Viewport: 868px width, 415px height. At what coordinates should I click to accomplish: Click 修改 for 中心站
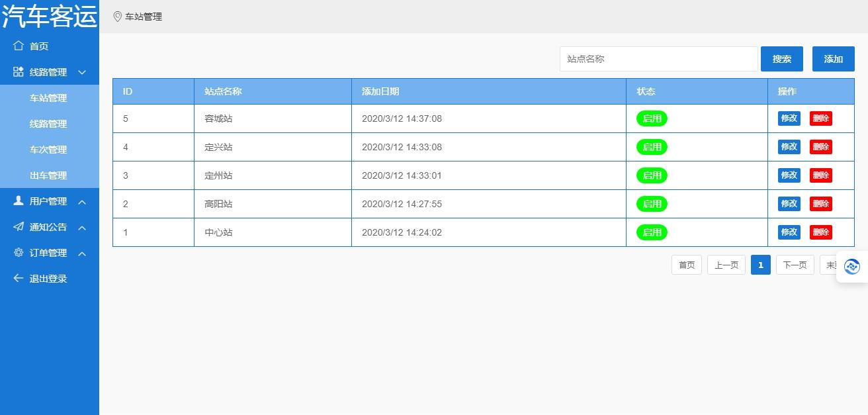click(789, 232)
